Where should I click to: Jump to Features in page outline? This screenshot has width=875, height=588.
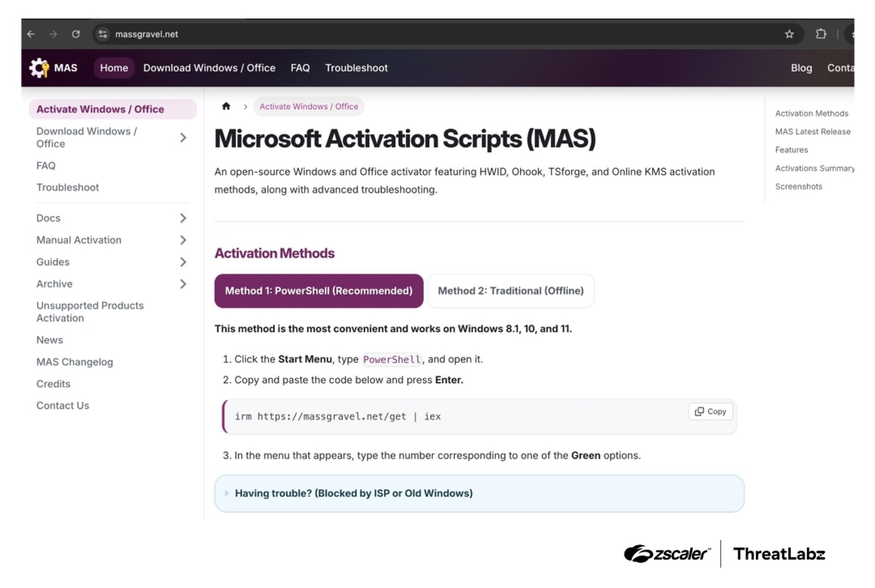pyautogui.click(x=791, y=149)
